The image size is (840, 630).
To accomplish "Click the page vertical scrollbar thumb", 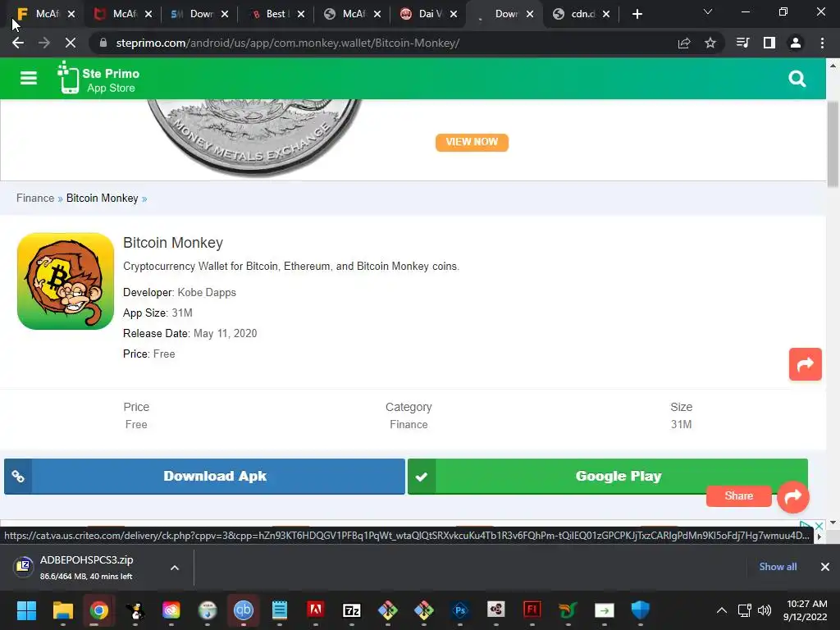I will [x=833, y=144].
